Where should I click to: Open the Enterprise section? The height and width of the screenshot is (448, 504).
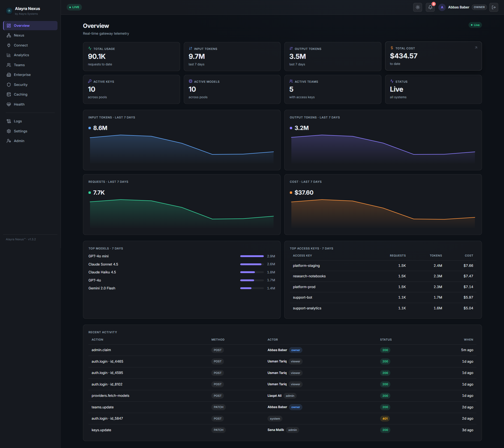(30, 75)
